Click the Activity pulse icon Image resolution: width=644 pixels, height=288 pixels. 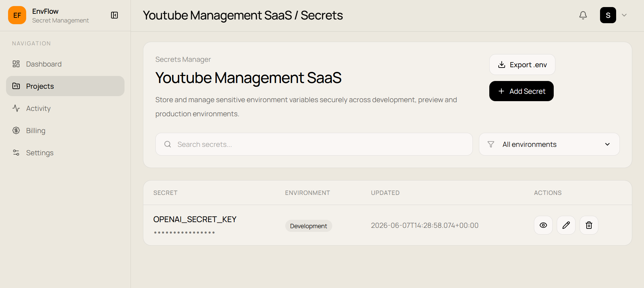[16, 108]
